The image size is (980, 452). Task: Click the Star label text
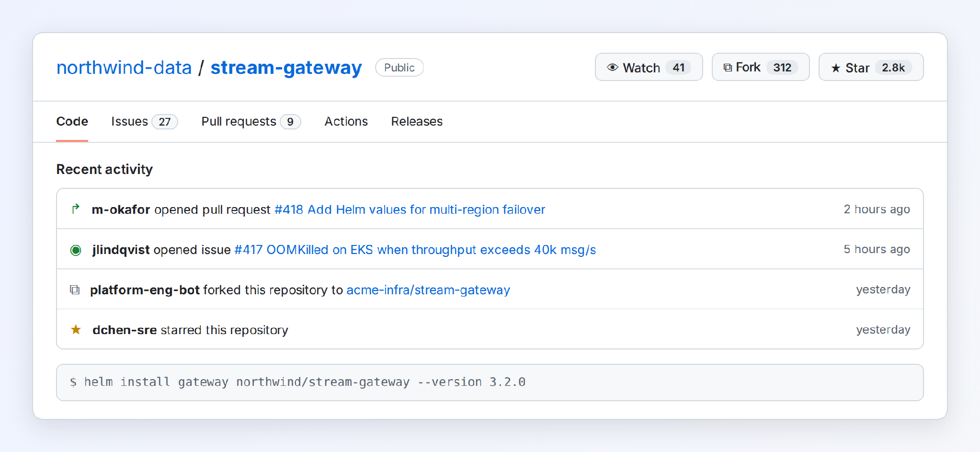(857, 68)
